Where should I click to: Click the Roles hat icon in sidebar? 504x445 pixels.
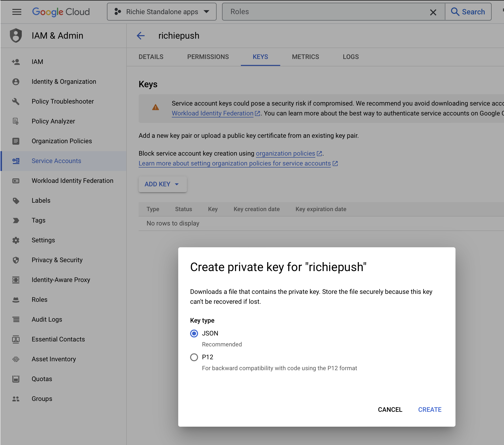pos(16,300)
